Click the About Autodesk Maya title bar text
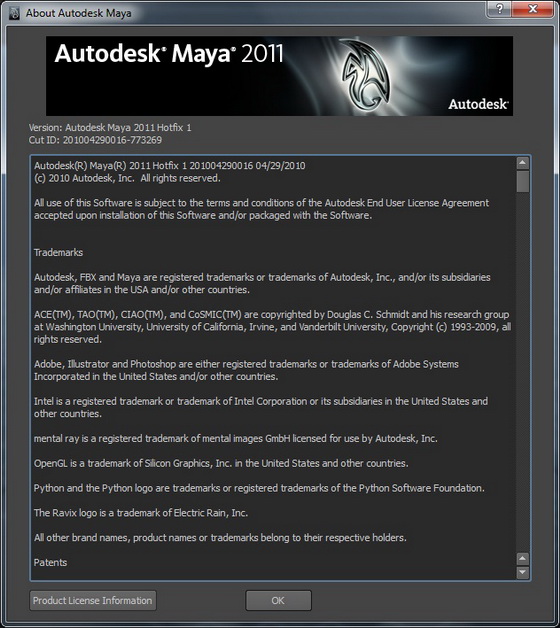The height and width of the screenshot is (628, 560). click(79, 13)
